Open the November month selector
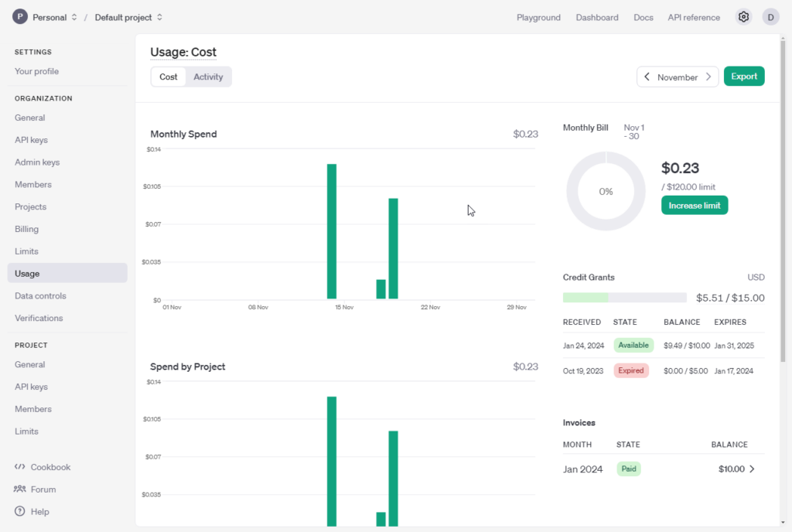792x532 pixels. [678, 77]
